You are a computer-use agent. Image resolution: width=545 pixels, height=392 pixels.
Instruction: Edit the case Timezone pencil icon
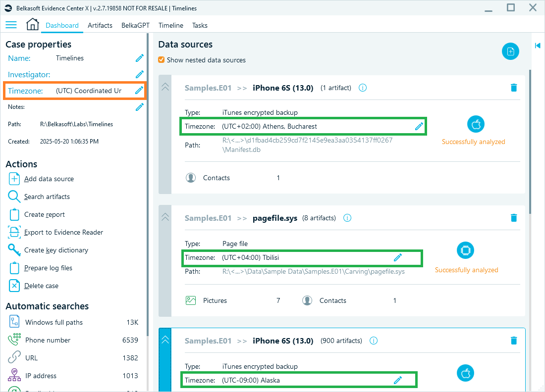pos(139,90)
